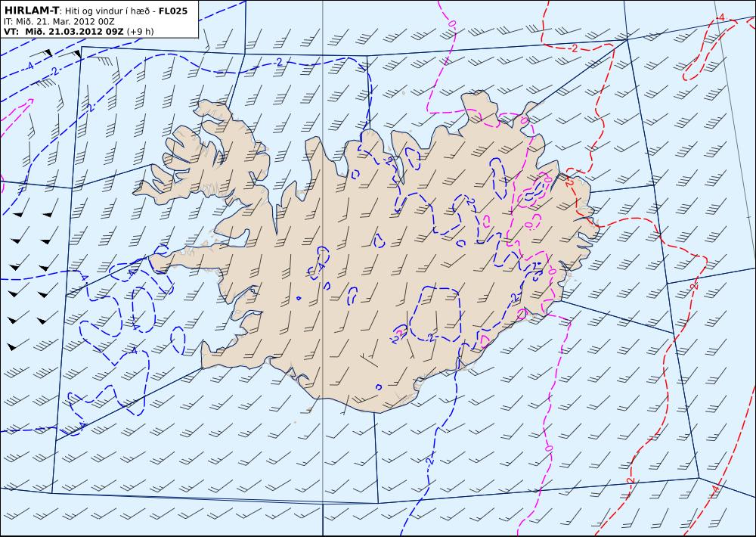Click the "HIRLAM-T" model title text
This screenshot has height=537, width=756.
pyautogui.click(x=31, y=11)
